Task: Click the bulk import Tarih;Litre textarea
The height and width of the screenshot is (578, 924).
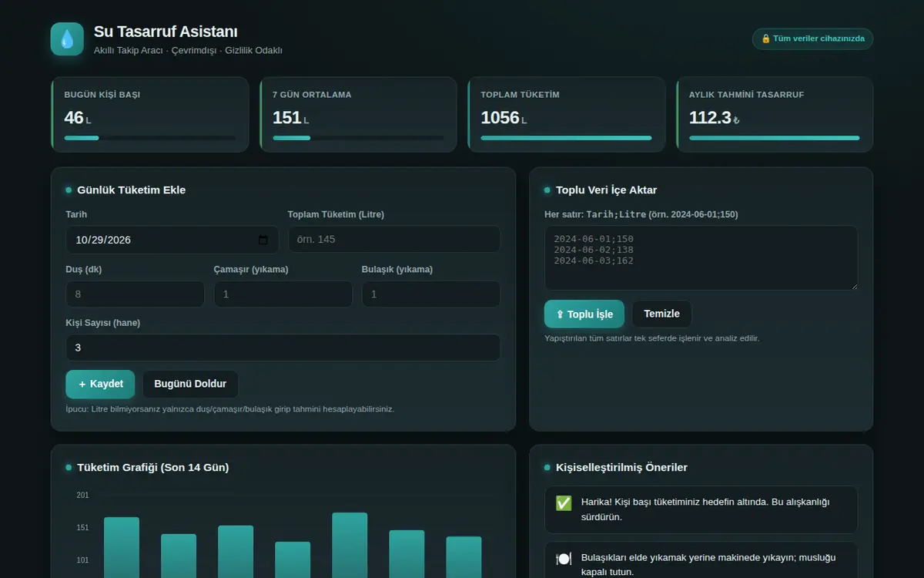Action: click(x=701, y=258)
